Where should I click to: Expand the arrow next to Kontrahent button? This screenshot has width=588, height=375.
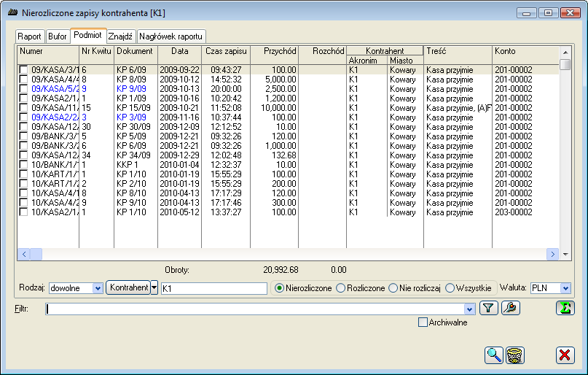coord(154,287)
